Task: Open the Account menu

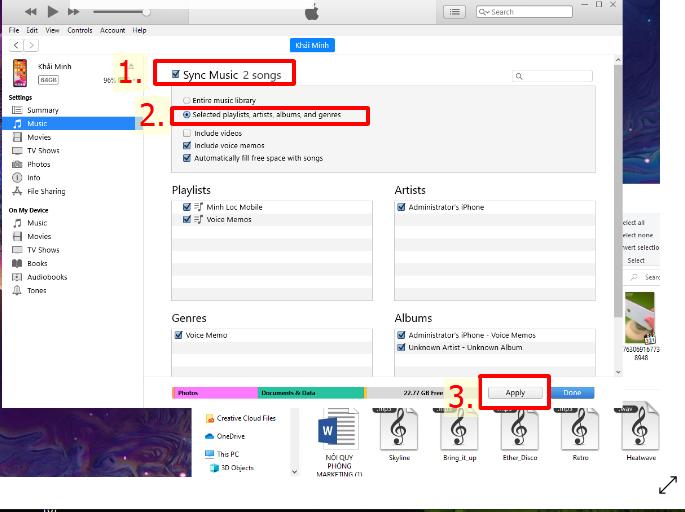Action: pyautogui.click(x=112, y=30)
